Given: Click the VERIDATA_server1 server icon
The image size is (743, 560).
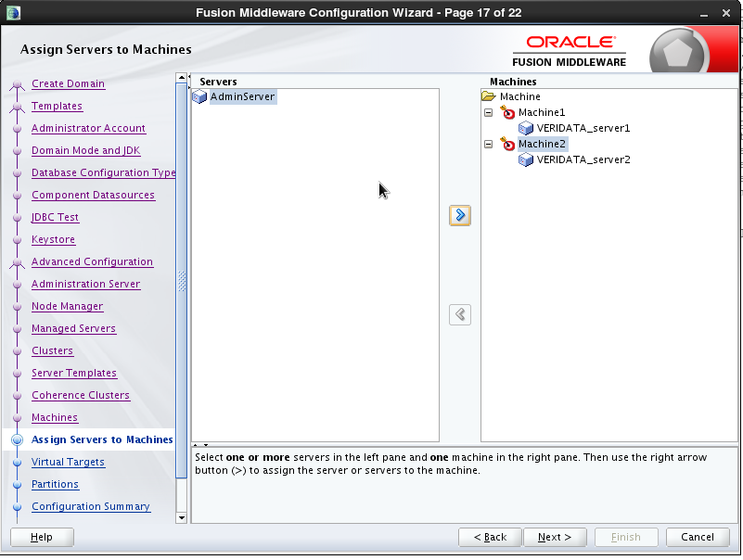Looking at the screenshot, I should point(526,128).
